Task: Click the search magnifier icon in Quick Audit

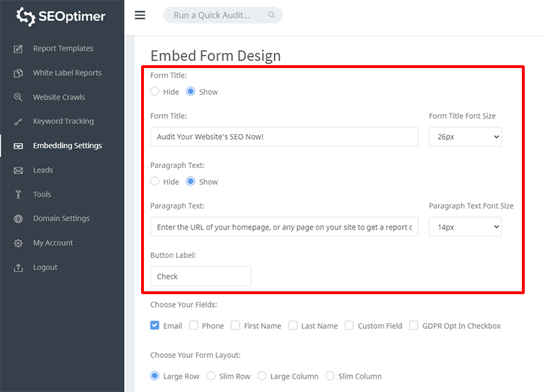Action: [272, 15]
